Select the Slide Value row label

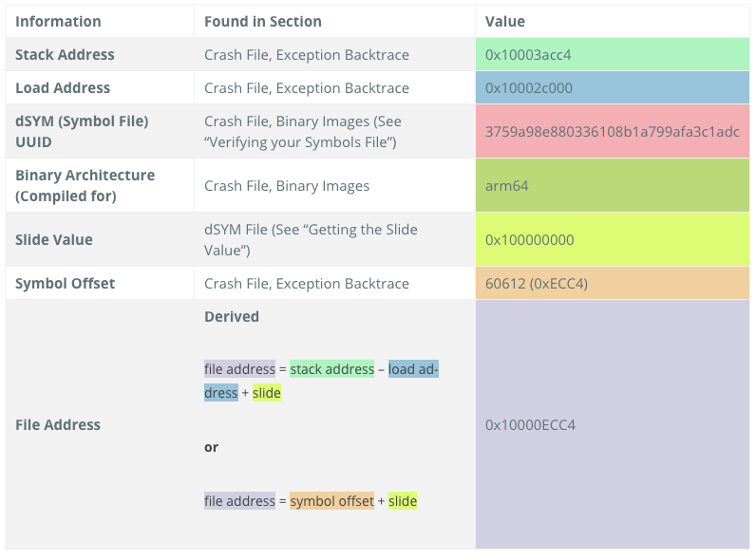(53, 240)
